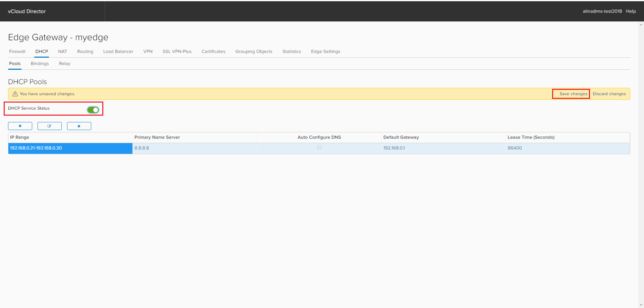644x308 pixels.
Task: View the Statistics tab
Action: (291, 51)
